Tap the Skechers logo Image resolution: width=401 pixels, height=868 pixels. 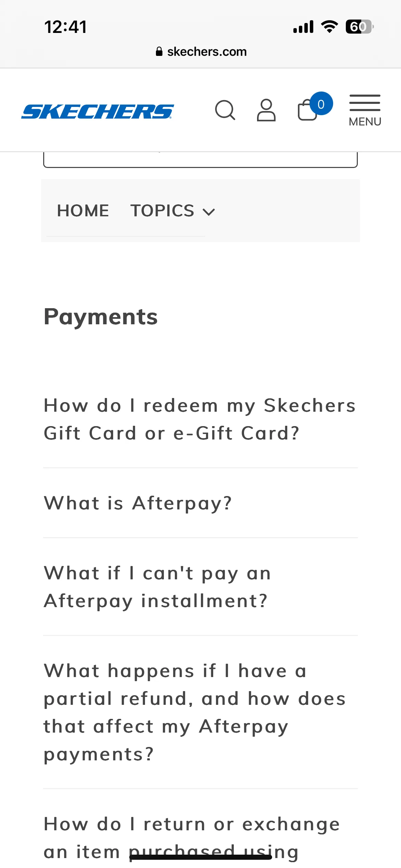coord(98,112)
